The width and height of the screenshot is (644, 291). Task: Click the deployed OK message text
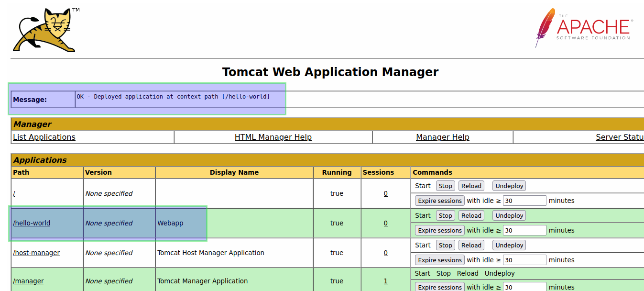[x=173, y=97]
